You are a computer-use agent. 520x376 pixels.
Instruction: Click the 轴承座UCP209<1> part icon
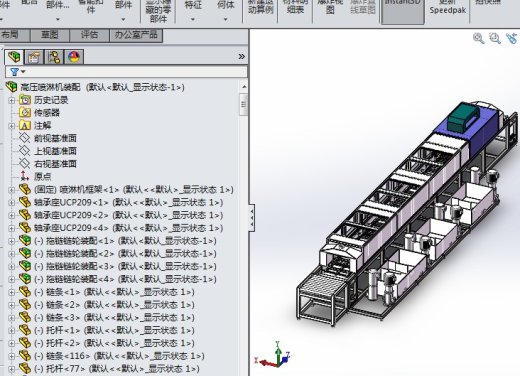[25, 202]
